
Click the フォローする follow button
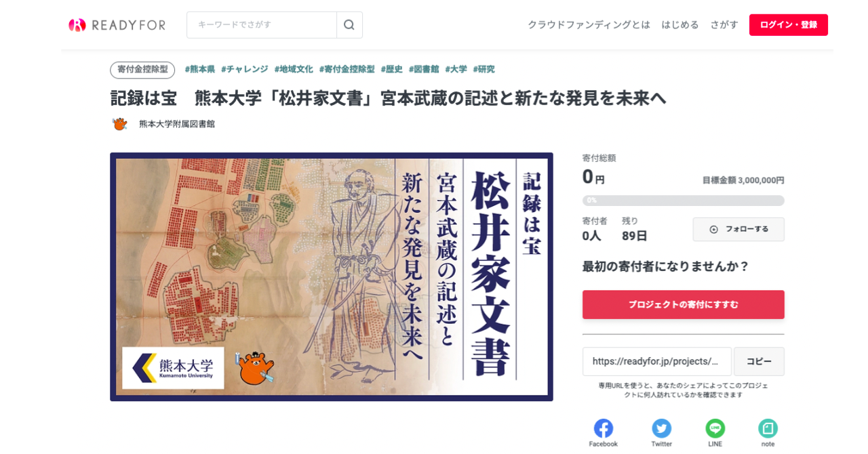(738, 229)
